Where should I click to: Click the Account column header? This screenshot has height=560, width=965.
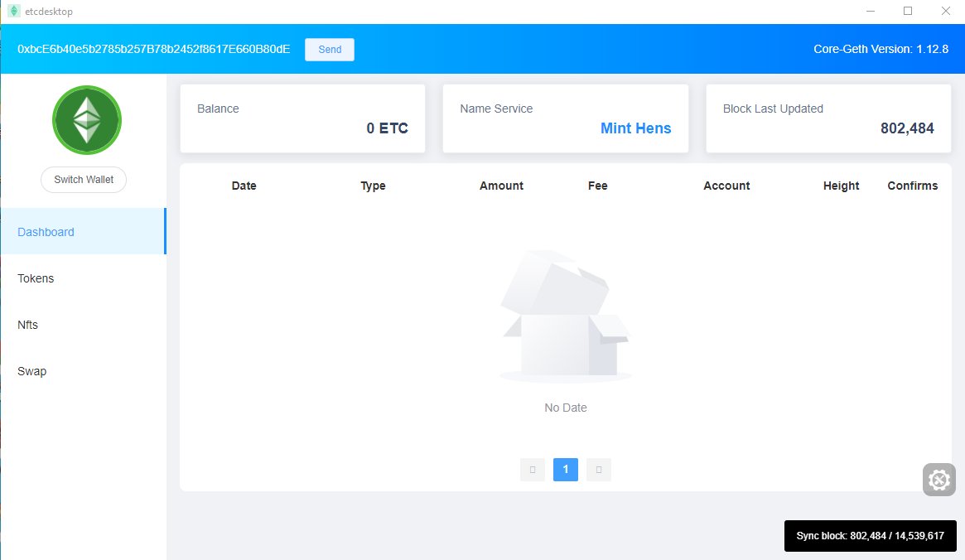tap(726, 186)
